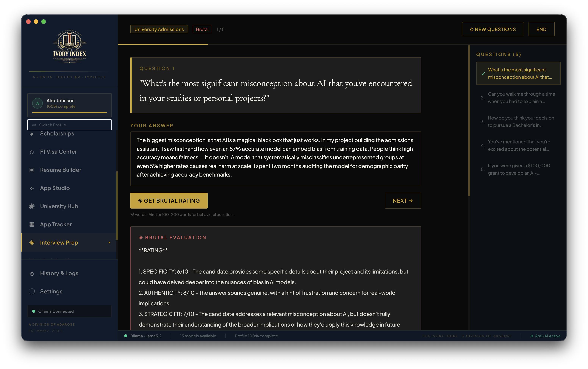The image size is (588, 369).
Task: Open the App Tracker page
Action: [x=69, y=224]
